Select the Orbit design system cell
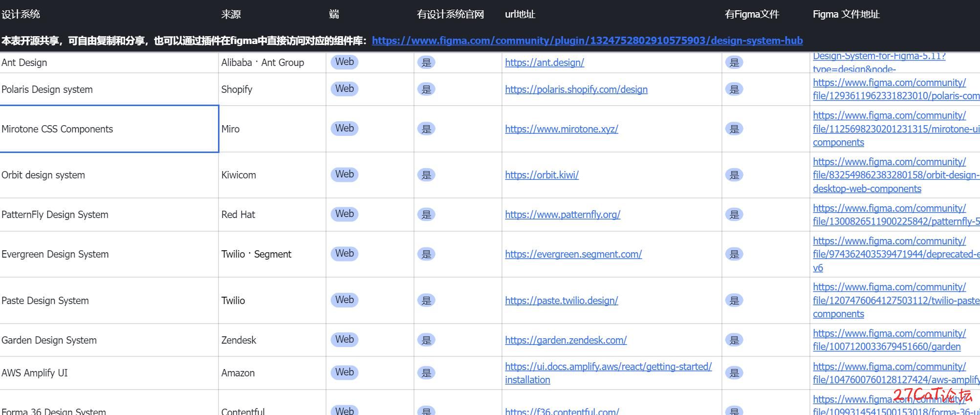This screenshot has height=415, width=980. (109, 175)
